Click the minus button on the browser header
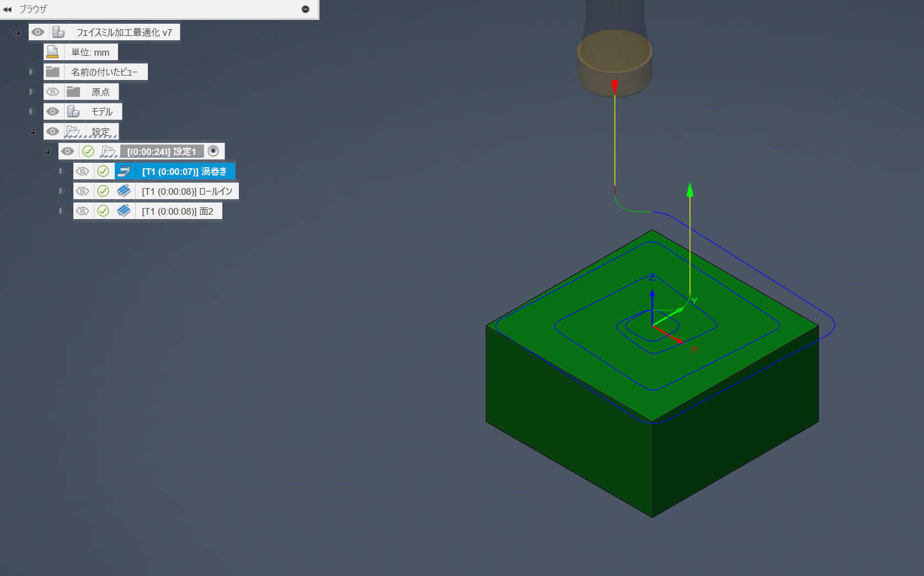This screenshot has width=924, height=576. click(306, 9)
